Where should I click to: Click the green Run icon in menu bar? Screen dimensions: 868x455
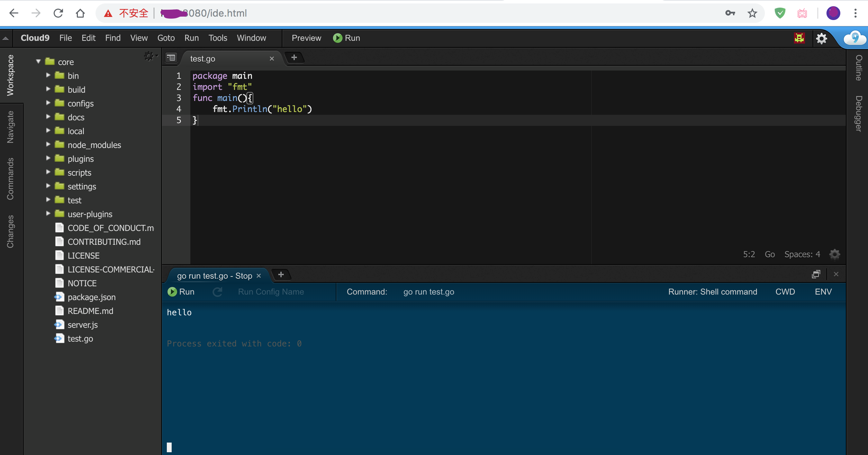pos(337,38)
